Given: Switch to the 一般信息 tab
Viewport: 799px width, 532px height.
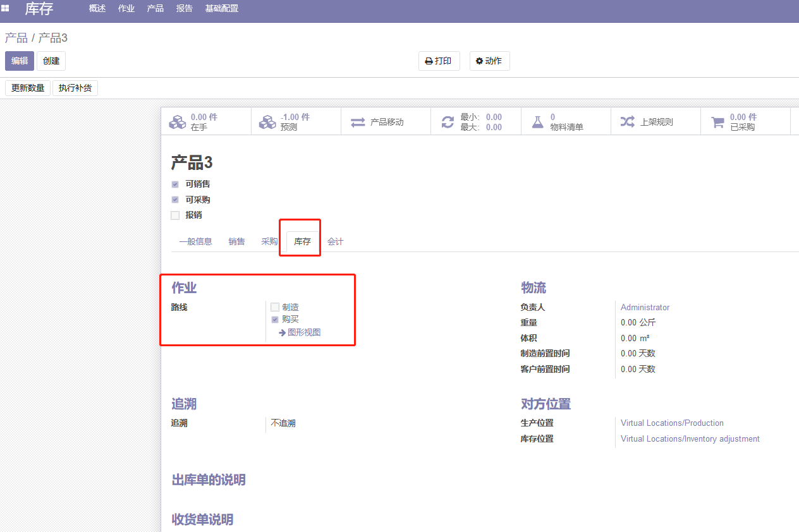Looking at the screenshot, I should pos(195,241).
